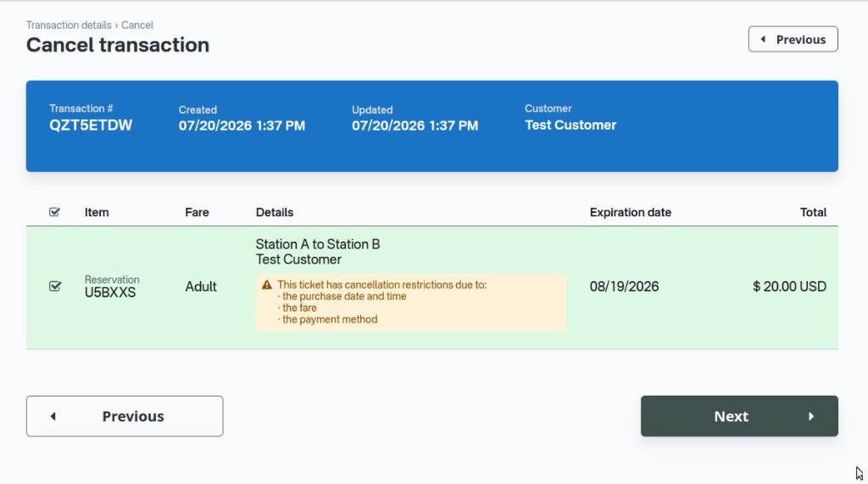Click Test Customer under the station route
Image resolution: width=868 pixels, height=484 pixels.
point(298,259)
